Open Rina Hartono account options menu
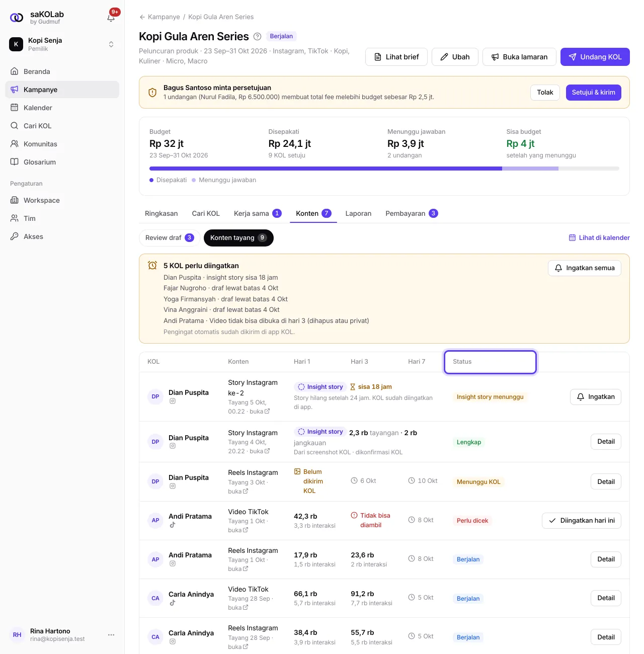 pos(111,635)
